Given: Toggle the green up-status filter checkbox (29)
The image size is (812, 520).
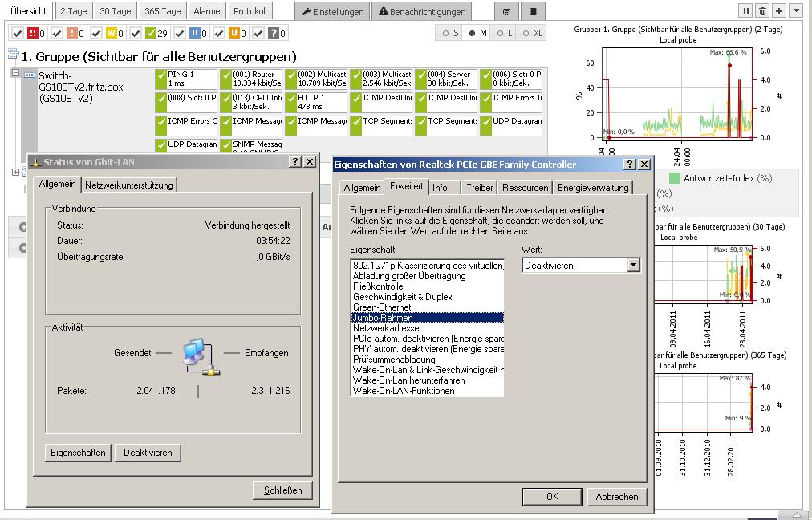Looking at the screenshot, I should pyautogui.click(x=136, y=33).
